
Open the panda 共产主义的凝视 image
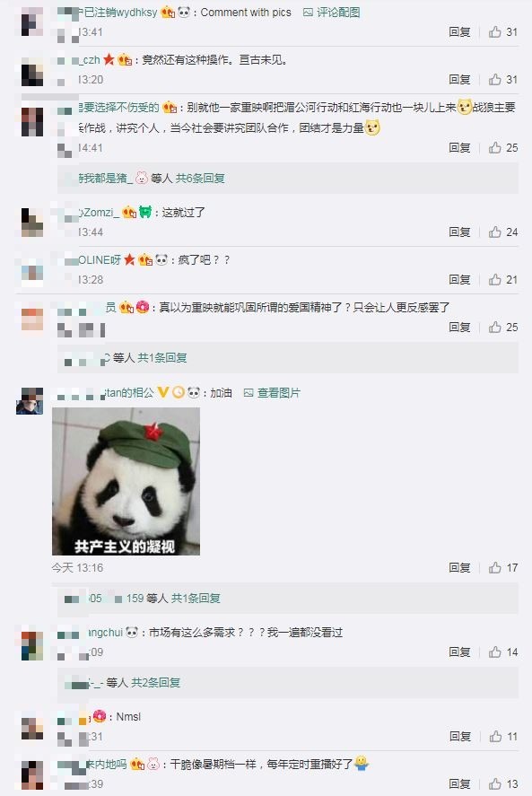126,481
